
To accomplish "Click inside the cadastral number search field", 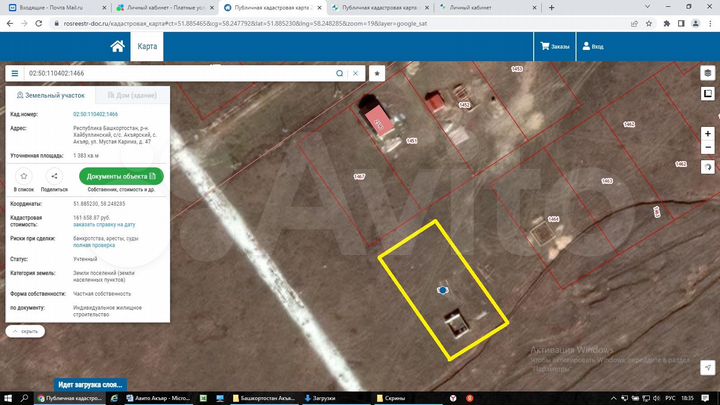I will [180, 73].
